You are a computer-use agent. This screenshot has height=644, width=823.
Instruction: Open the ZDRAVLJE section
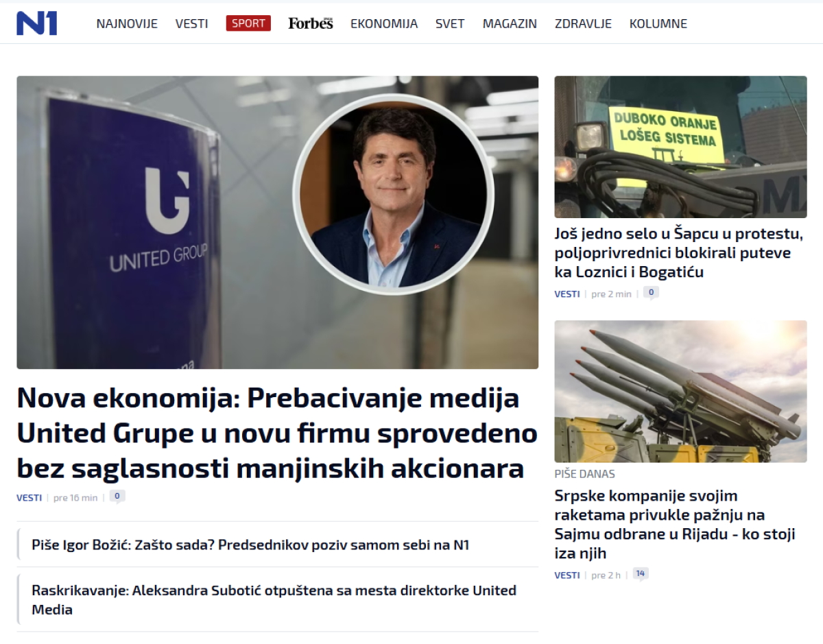tap(583, 23)
